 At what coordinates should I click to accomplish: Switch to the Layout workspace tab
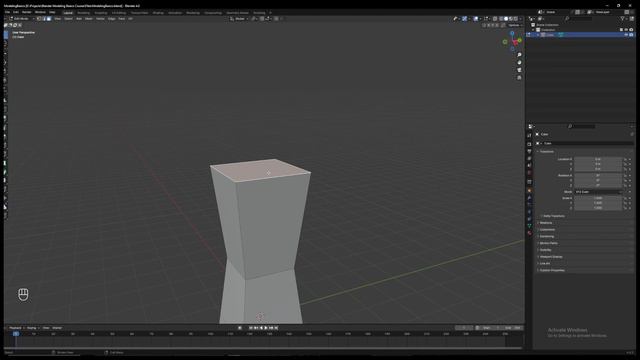click(x=68, y=13)
